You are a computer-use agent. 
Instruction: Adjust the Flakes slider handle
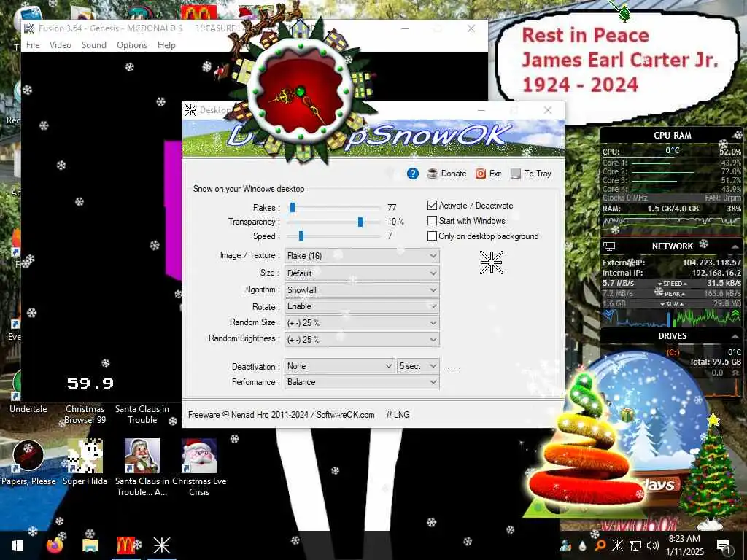(x=293, y=207)
